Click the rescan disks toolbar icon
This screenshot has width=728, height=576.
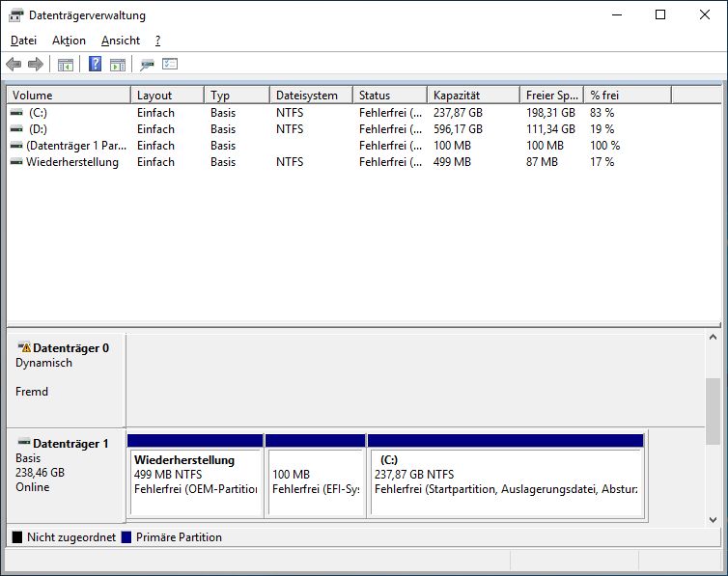(x=147, y=65)
